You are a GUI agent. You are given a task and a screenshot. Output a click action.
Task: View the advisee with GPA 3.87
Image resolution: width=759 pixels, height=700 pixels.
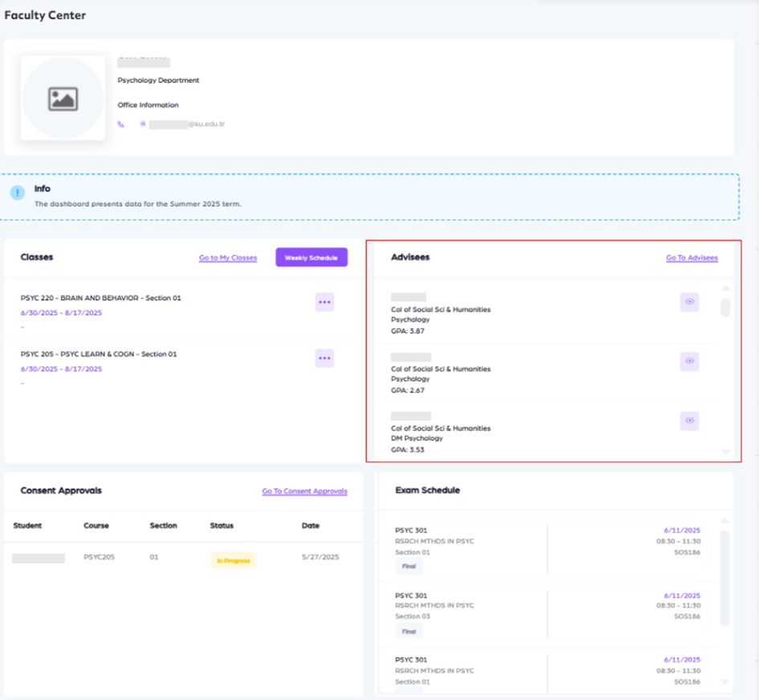coord(689,302)
